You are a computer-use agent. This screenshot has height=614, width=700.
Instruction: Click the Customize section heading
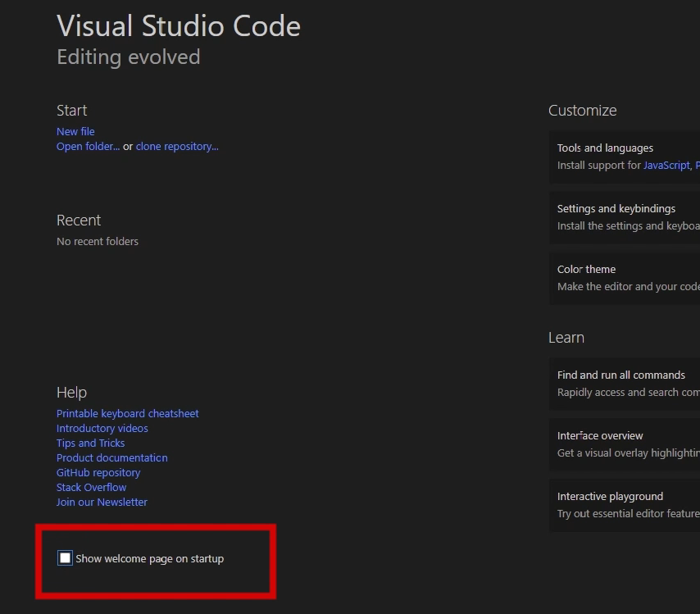583,111
